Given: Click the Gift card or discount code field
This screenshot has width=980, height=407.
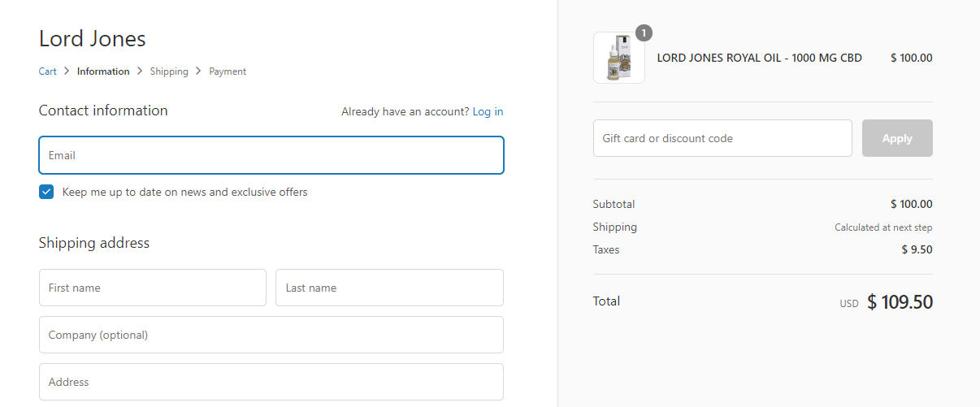Looking at the screenshot, I should (x=722, y=138).
